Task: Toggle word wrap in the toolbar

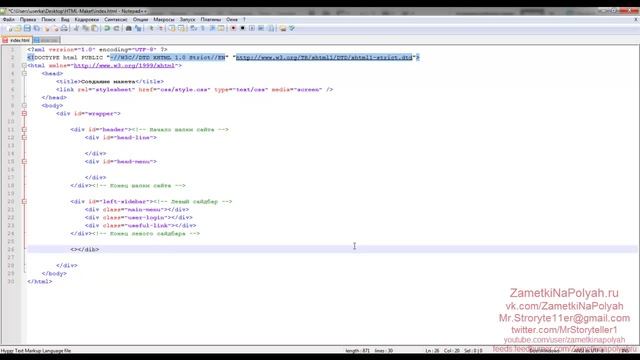Action: click(193, 29)
